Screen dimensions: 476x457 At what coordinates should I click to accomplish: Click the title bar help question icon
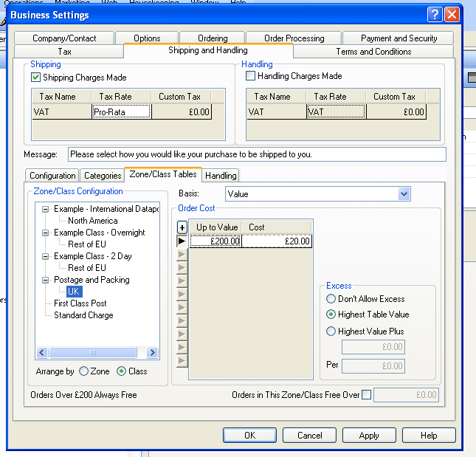435,15
